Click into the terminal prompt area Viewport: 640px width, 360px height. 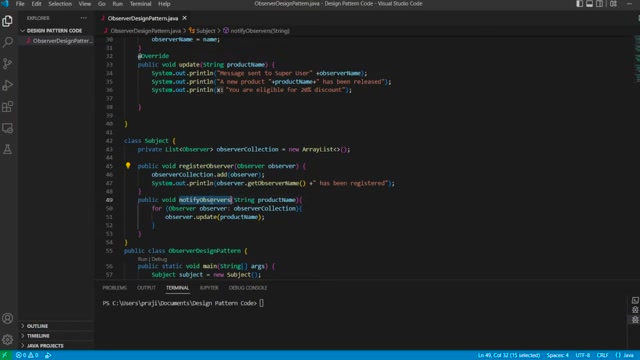click(261, 303)
